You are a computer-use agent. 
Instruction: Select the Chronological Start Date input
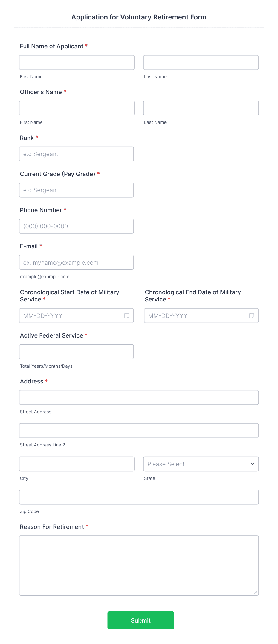[x=77, y=315]
